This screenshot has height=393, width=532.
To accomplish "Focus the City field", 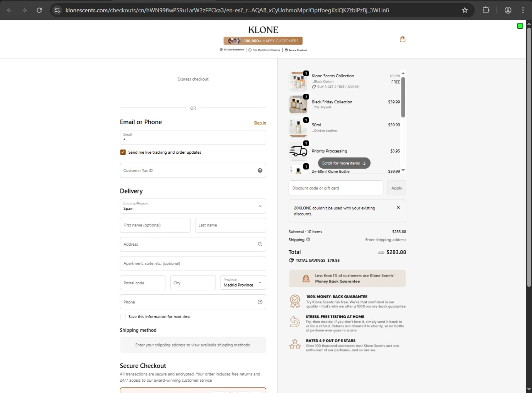I will (193, 283).
